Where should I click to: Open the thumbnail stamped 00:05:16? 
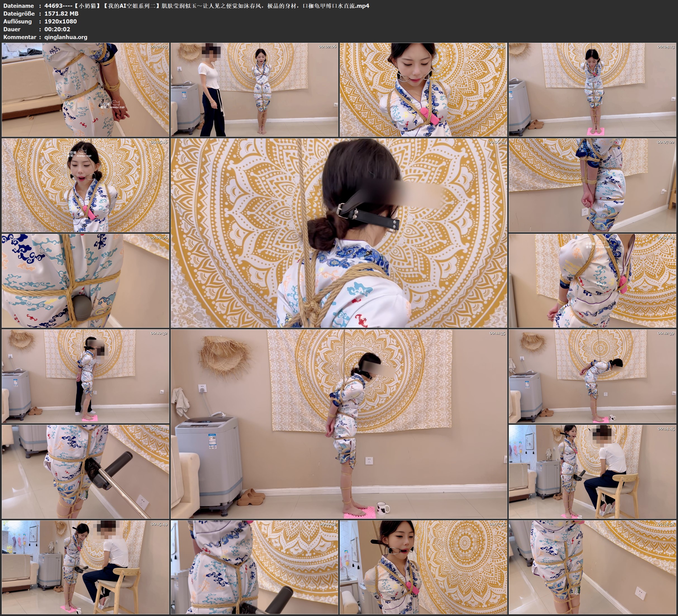85,185
